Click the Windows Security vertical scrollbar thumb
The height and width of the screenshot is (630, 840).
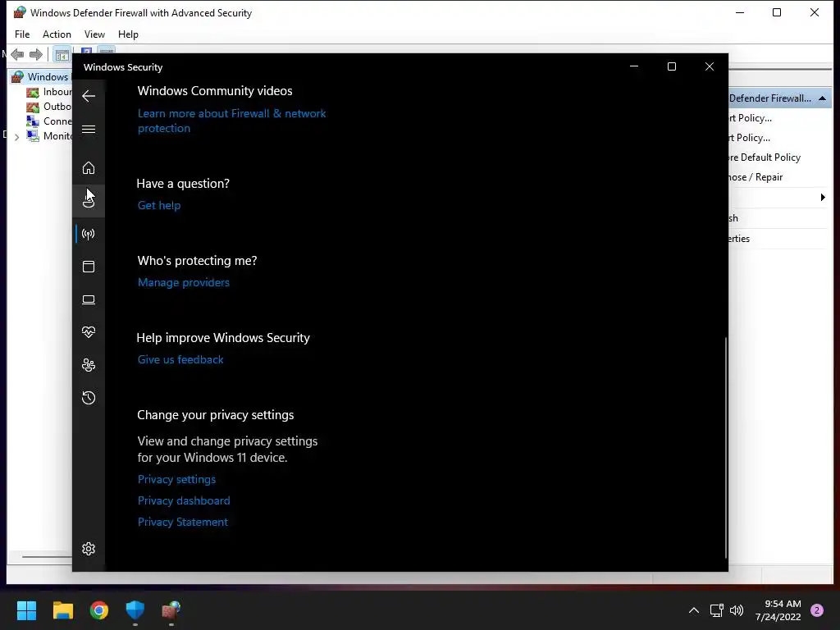coord(726,447)
